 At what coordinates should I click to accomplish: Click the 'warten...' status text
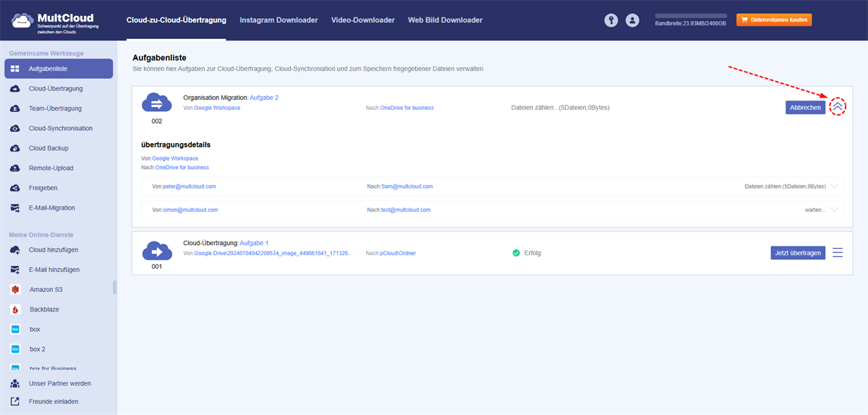[815, 210]
